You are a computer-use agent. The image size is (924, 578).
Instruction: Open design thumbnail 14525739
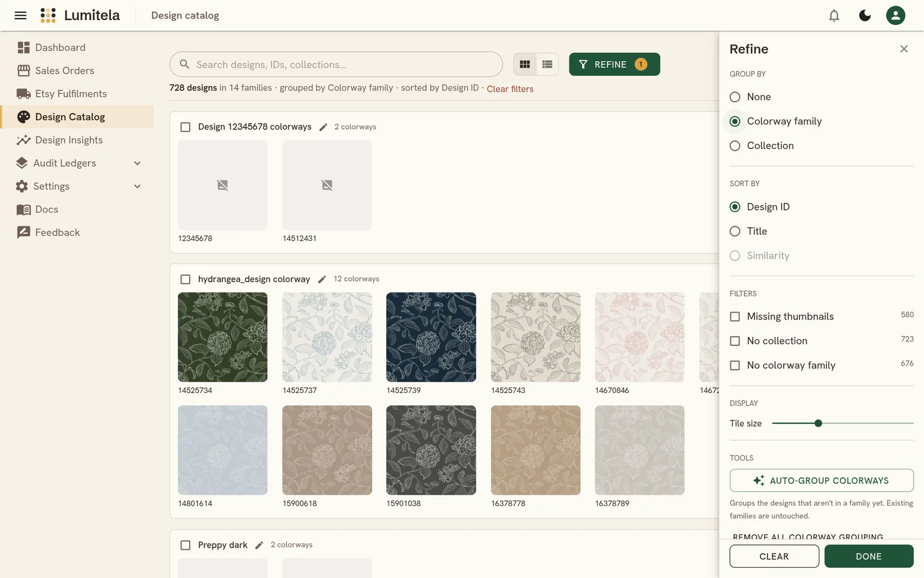pyautogui.click(x=431, y=337)
